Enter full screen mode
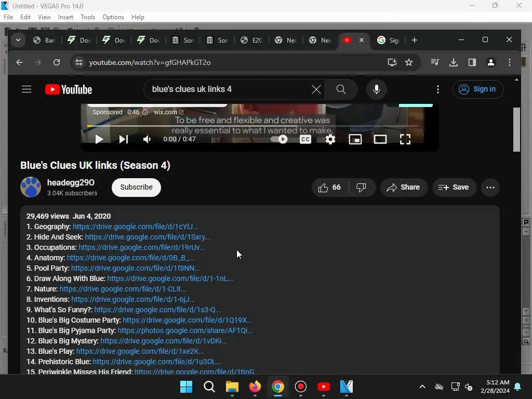 click(x=405, y=139)
